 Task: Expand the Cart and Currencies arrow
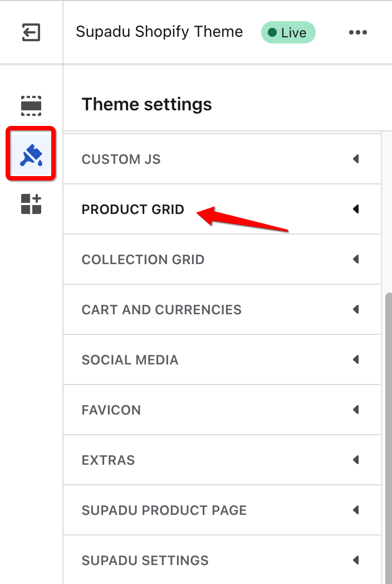click(356, 309)
